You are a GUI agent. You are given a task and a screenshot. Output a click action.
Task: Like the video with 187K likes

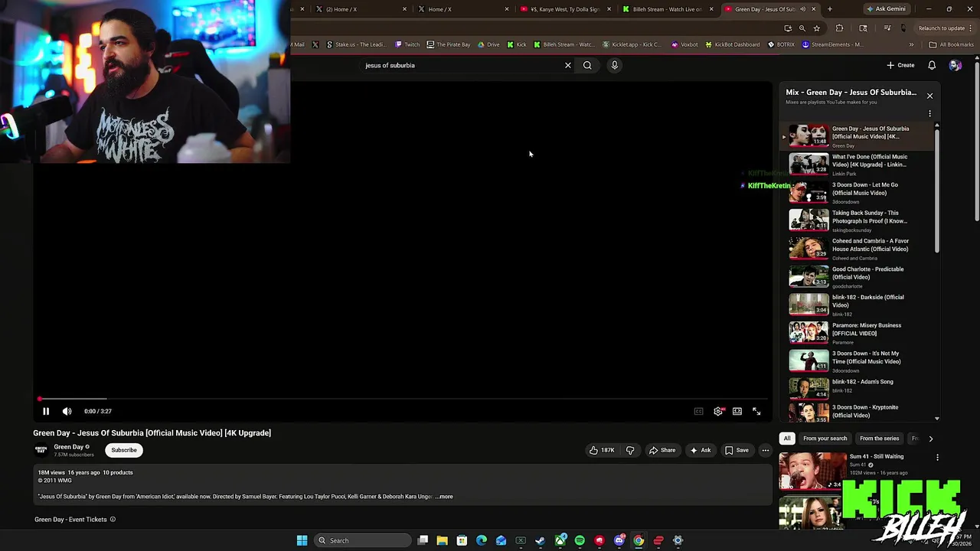click(602, 450)
